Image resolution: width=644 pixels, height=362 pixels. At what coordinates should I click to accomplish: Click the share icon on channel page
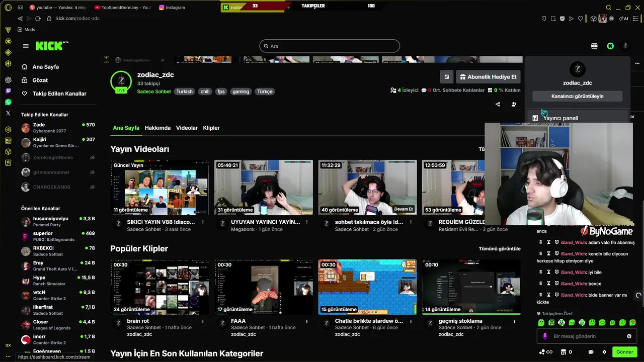click(498, 105)
